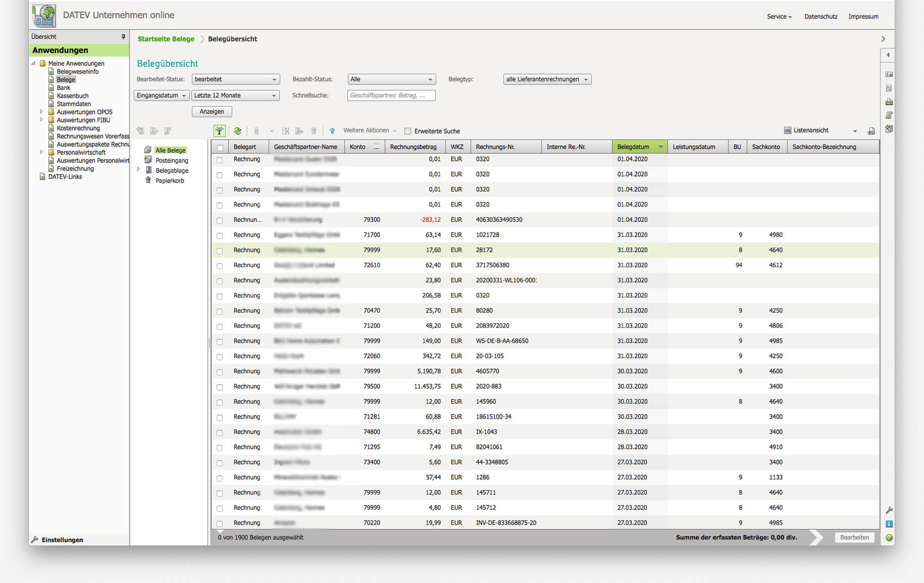
Task: Click the pin icon beside Übersicht
Action: pos(123,36)
